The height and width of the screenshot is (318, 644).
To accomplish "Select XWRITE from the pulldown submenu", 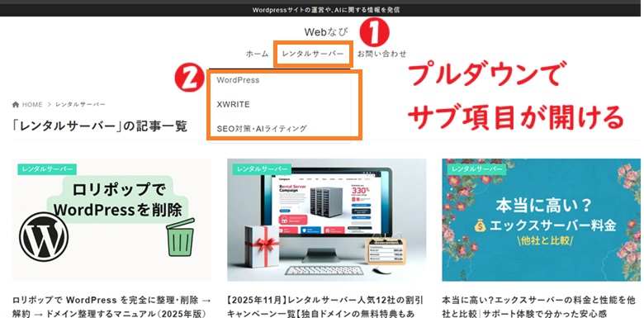I will click(234, 104).
